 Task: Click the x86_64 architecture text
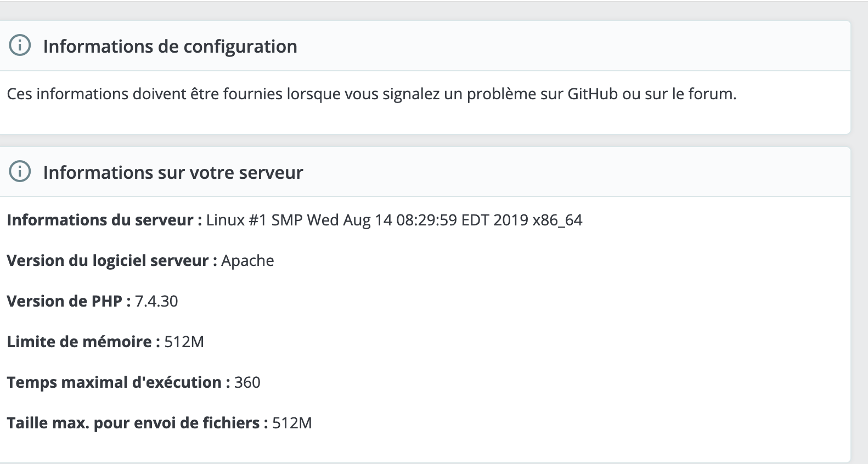557,220
